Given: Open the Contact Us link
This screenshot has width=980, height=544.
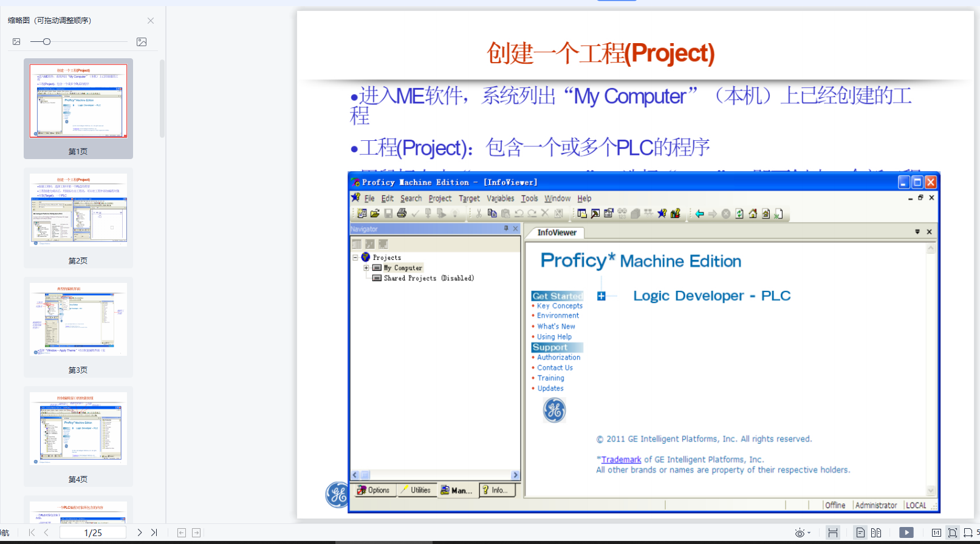Looking at the screenshot, I should pos(555,368).
